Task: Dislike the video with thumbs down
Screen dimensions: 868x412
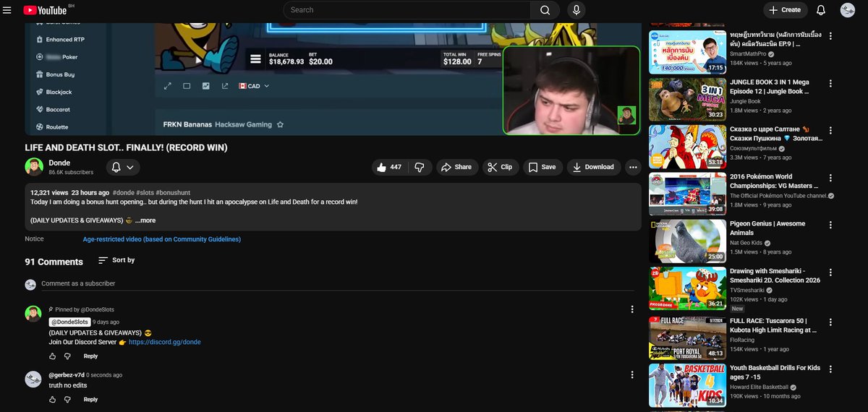Action: [420, 167]
